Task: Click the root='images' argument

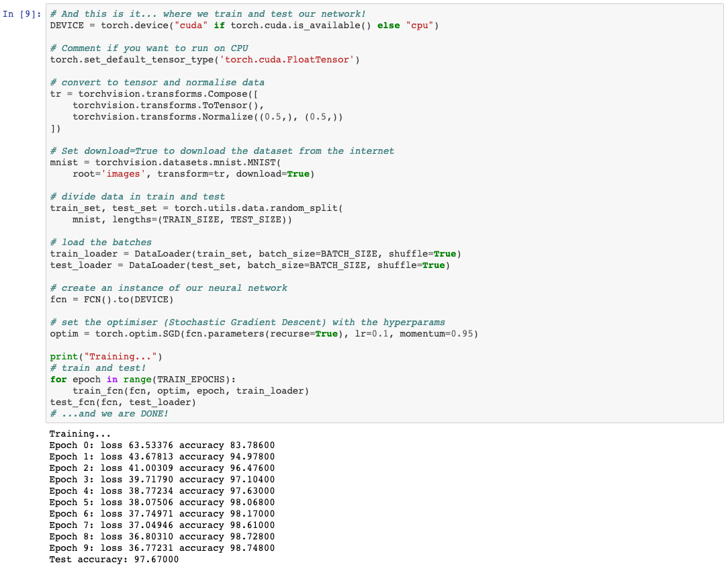Action: tap(107, 173)
